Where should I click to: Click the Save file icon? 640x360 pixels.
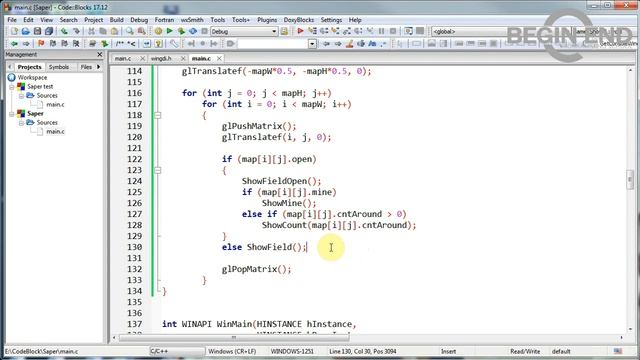[x=38, y=31]
